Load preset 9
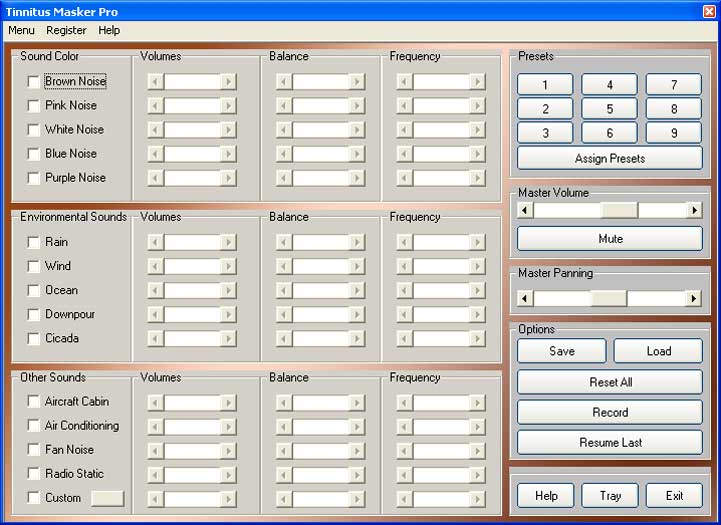This screenshot has width=721, height=525. (x=674, y=133)
